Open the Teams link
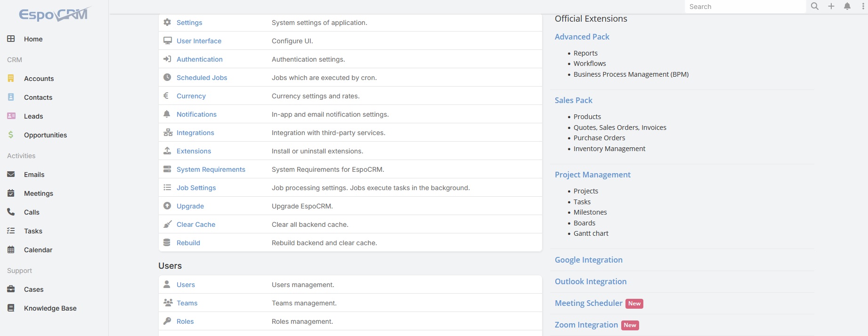The width and height of the screenshot is (868, 336). [187, 303]
